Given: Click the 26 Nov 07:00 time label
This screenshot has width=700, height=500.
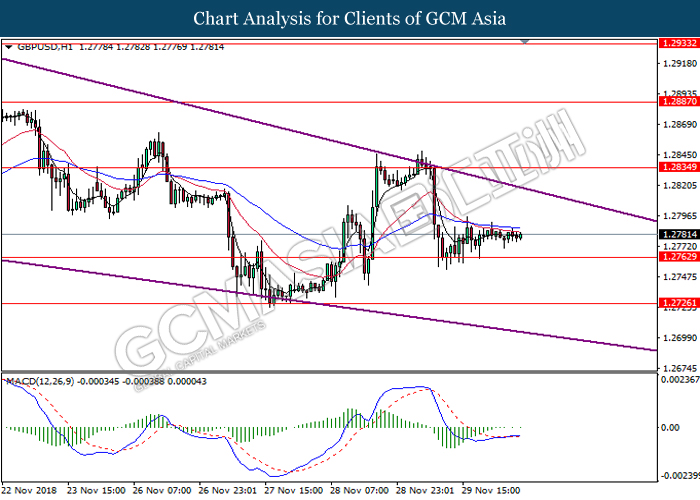Looking at the screenshot, I should (x=162, y=490).
